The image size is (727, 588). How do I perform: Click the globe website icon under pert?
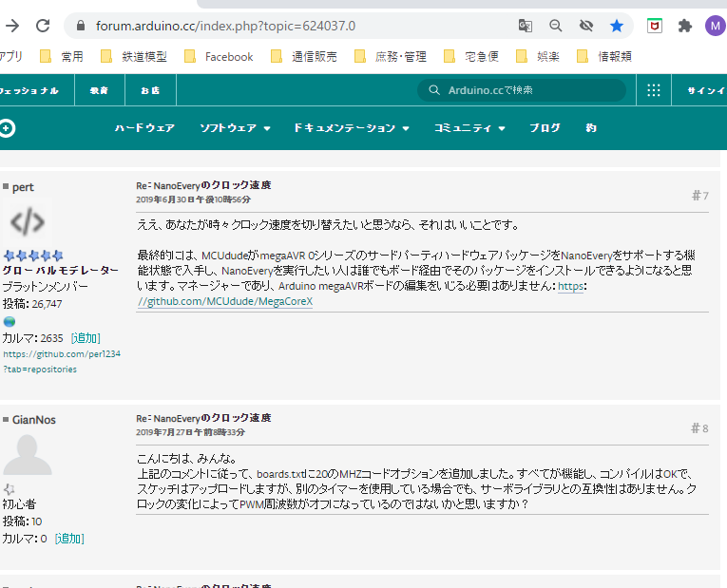(10, 321)
